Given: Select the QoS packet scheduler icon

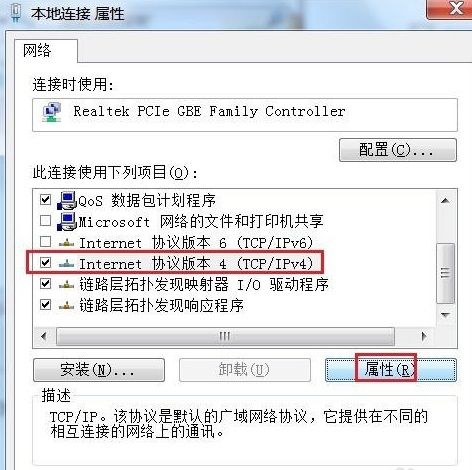Looking at the screenshot, I should [67, 200].
